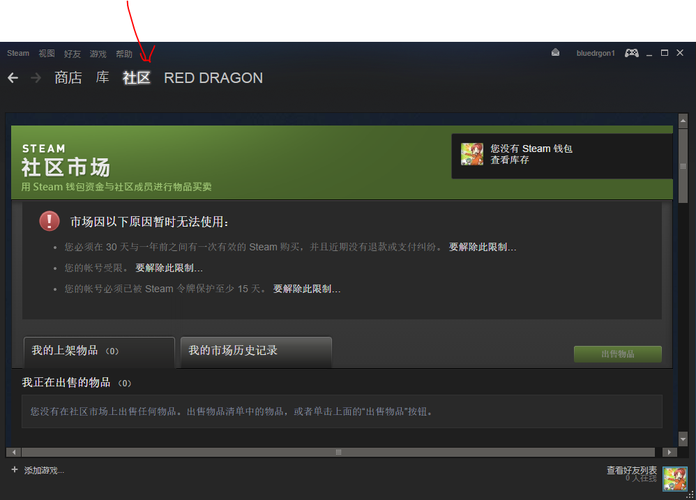Screen dimensions: 696x500
Task: Open the 好友 menu
Action: tap(72, 54)
